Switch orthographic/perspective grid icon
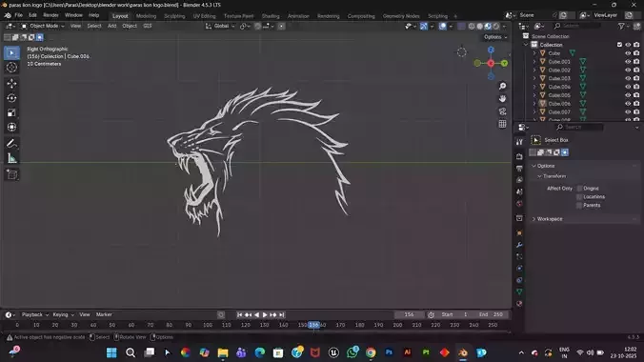644x362 pixels. 502,124
